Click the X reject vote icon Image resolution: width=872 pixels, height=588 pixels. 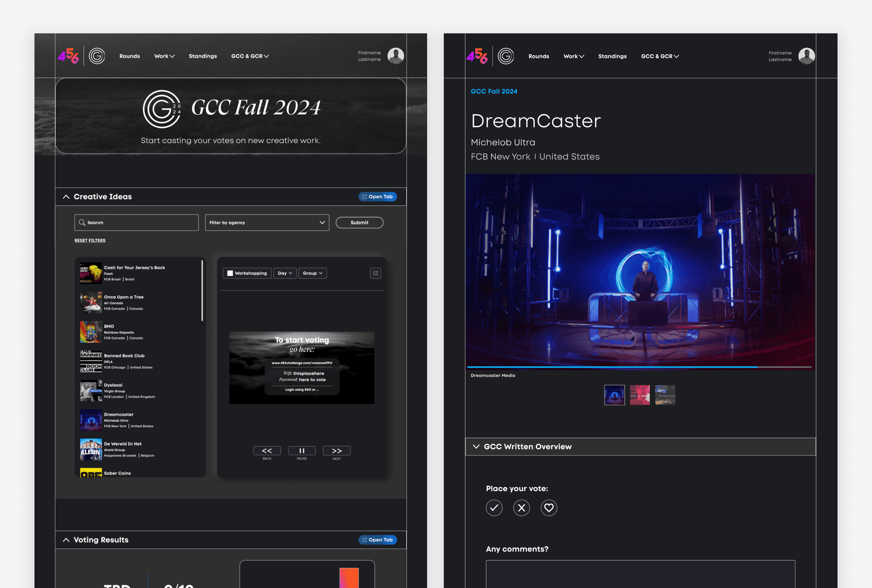click(x=521, y=508)
